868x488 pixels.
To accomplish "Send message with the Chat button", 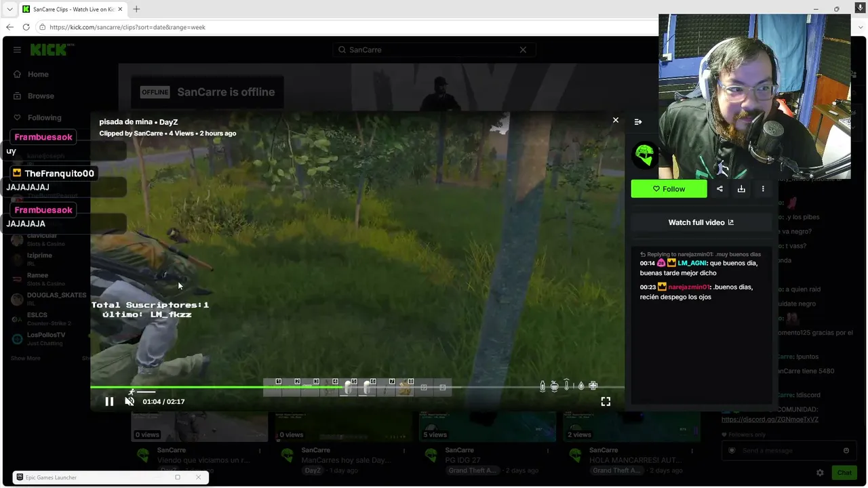I will click(x=844, y=472).
